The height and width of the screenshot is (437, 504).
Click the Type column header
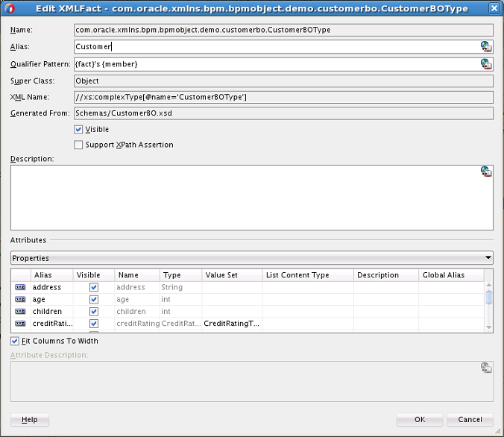(180, 275)
